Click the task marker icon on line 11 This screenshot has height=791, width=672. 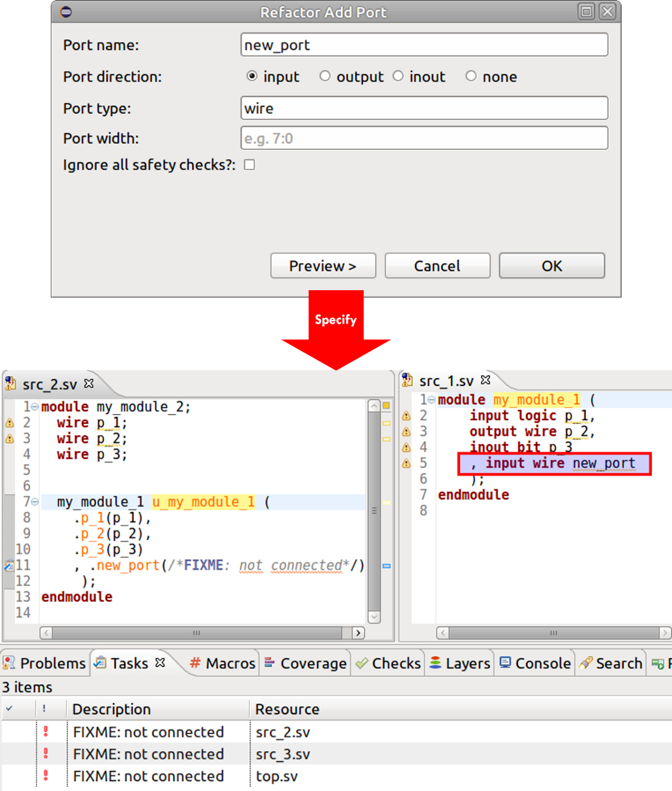[x=9, y=565]
